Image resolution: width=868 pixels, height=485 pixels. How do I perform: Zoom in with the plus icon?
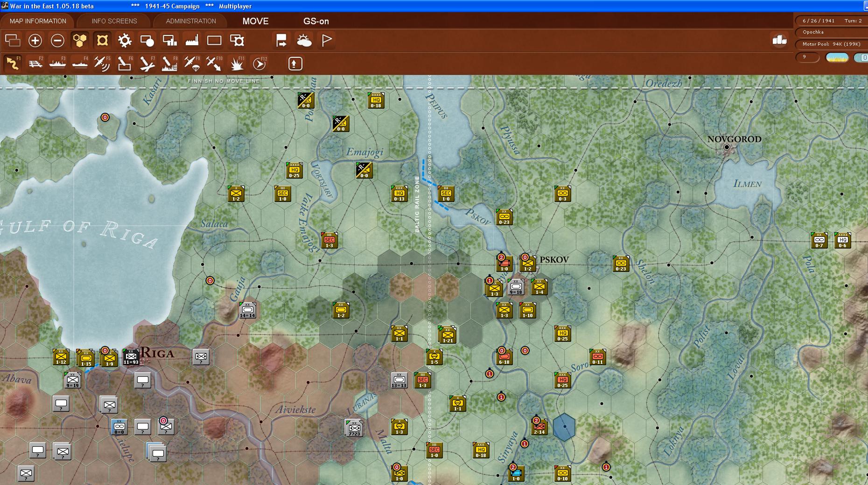pos(35,41)
